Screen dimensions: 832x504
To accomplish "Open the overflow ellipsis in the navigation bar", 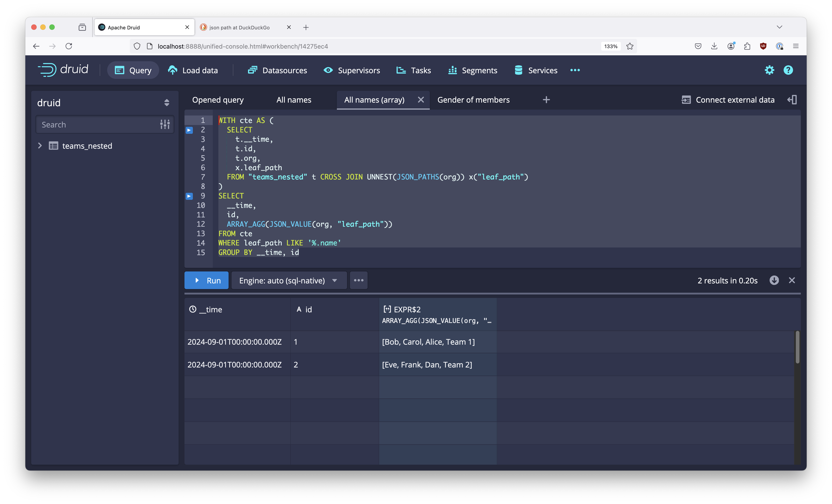I will coord(575,70).
